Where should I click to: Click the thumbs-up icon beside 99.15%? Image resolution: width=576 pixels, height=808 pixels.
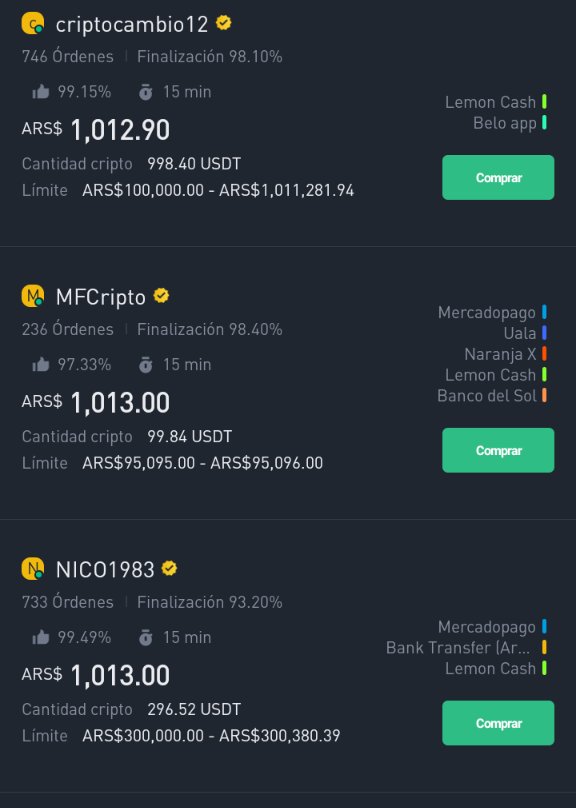coord(41,92)
